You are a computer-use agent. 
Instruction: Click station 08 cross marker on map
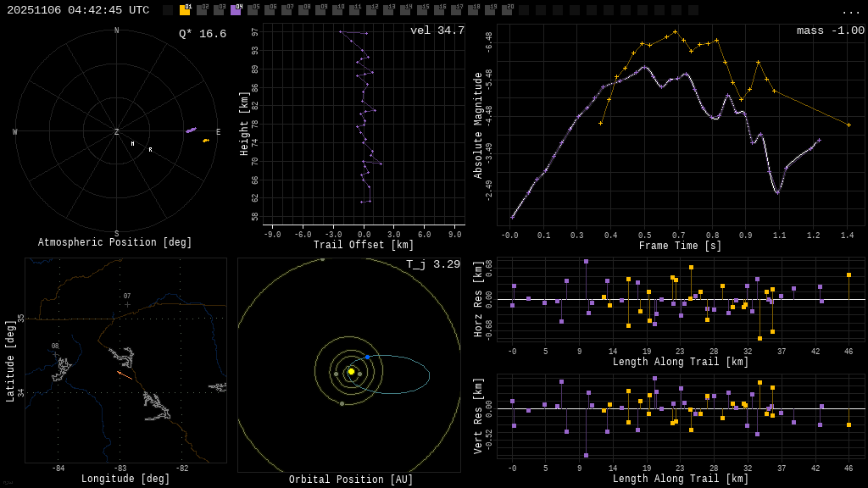pyautogui.click(x=55, y=353)
